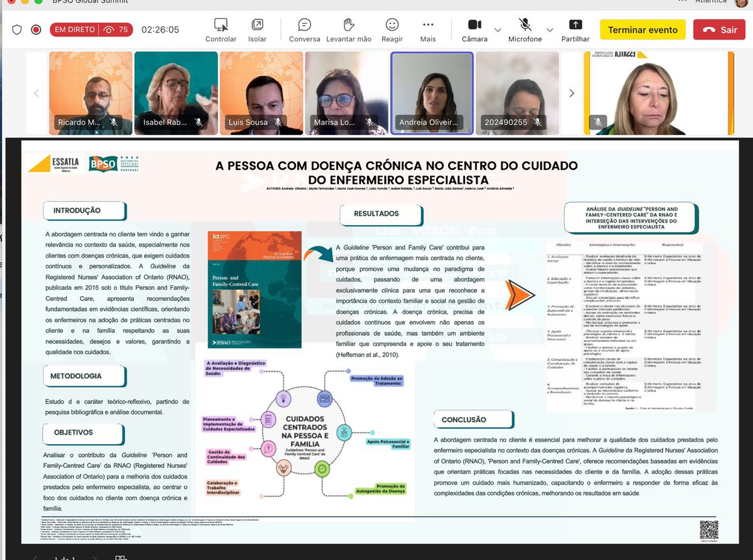This screenshot has height=560, width=753.
Task: Click muted mic icon on Ricardo M. tile
Action: [114, 122]
